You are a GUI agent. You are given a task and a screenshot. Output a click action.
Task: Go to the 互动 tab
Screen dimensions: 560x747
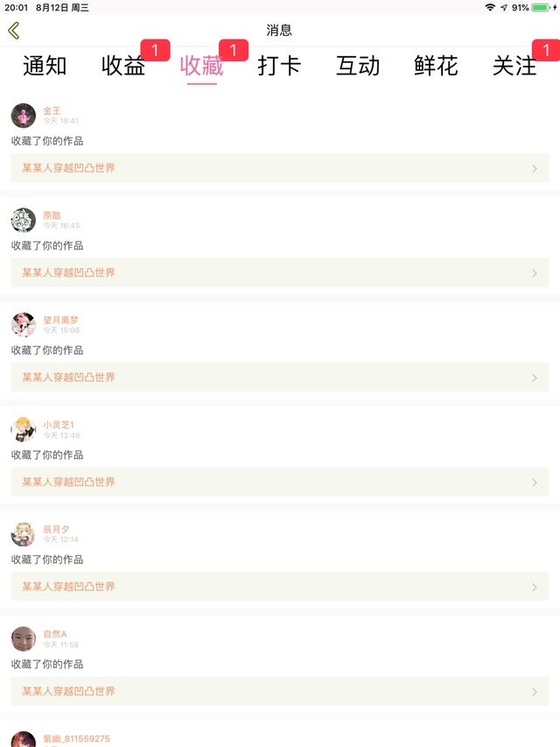(358, 66)
